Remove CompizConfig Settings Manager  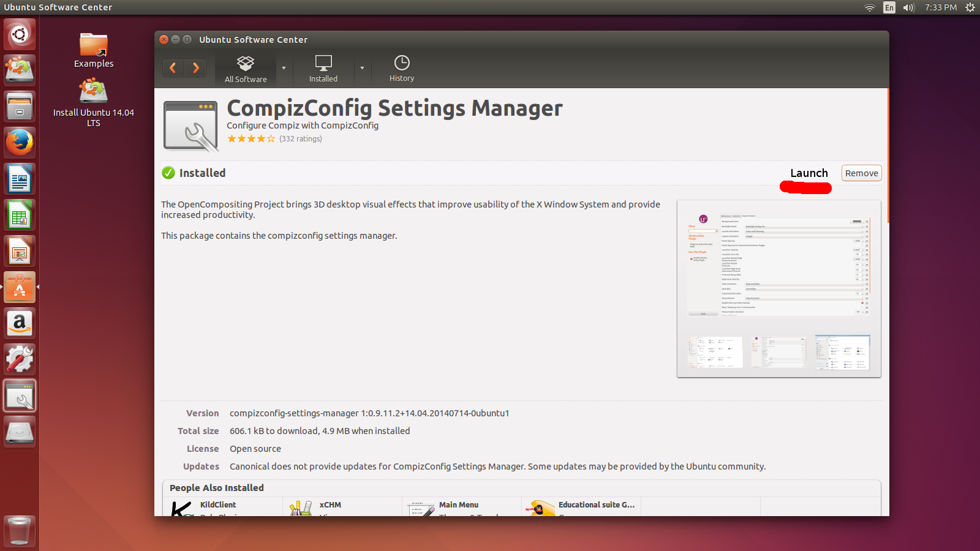tap(861, 173)
